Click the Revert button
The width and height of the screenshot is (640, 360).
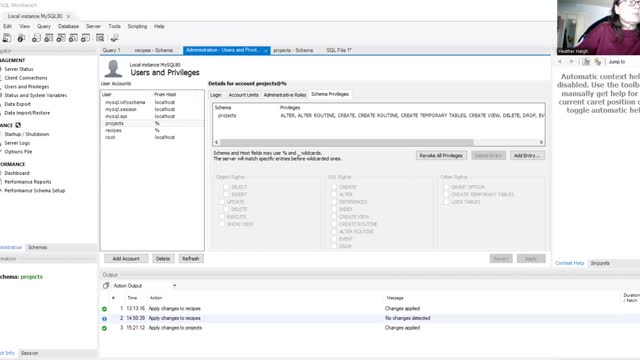click(501, 259)
